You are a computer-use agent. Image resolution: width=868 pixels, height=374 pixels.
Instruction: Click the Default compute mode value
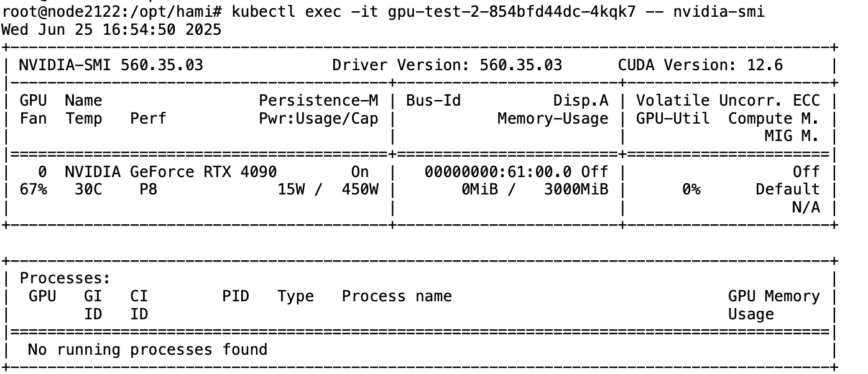(x=788, y=189)
